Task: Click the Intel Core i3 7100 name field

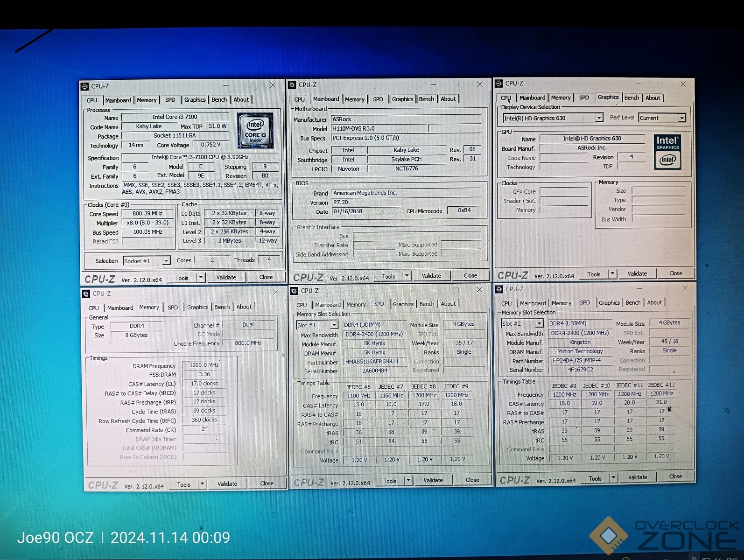Action: [x=175, y=117]
